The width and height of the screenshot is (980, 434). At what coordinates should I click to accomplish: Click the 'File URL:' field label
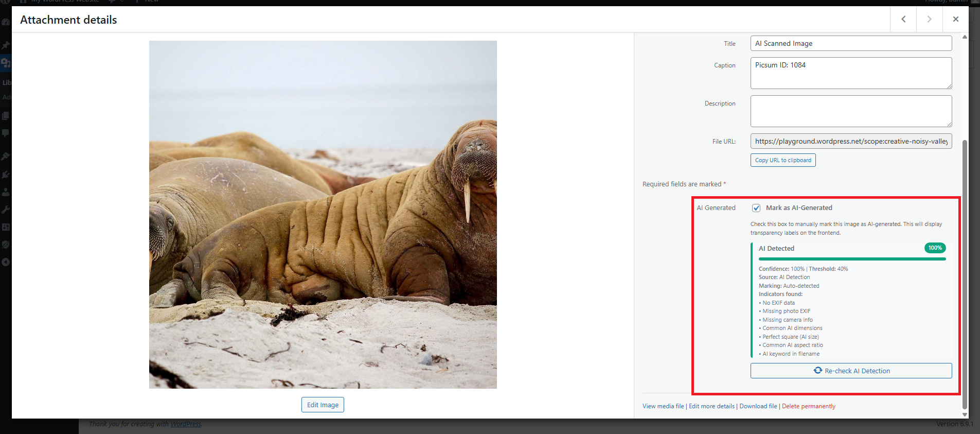tap(724, 142)
